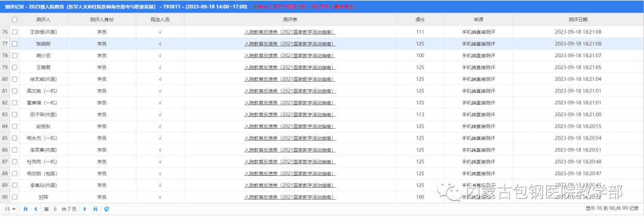Go to the previous page arrow
Viewport: 644px width, 220px height.
tap(36, 209)
